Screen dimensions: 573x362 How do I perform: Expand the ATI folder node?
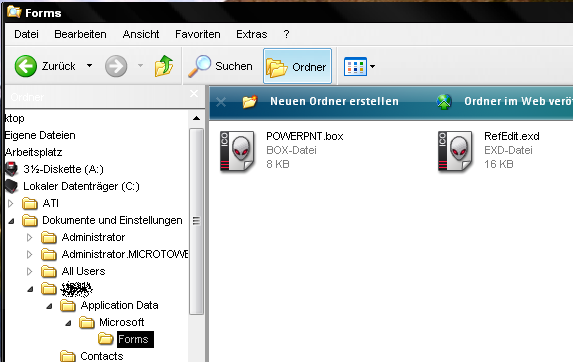point(11,203)
